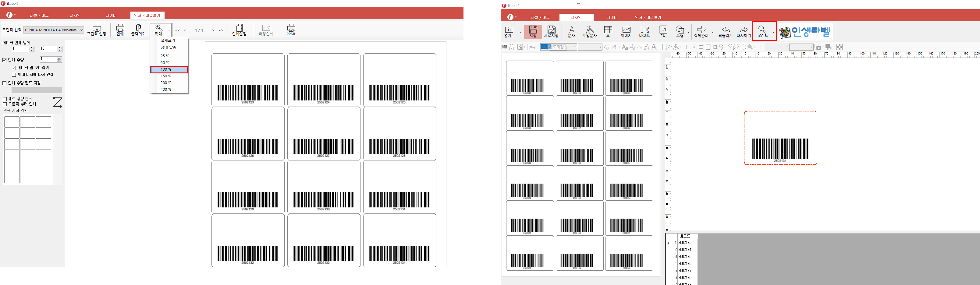Image resolution: width=980 pixels, height=285 pixels.
Task: Enable 인쇄 수량 필드 지정 checkbox
Action: point(5,83)
